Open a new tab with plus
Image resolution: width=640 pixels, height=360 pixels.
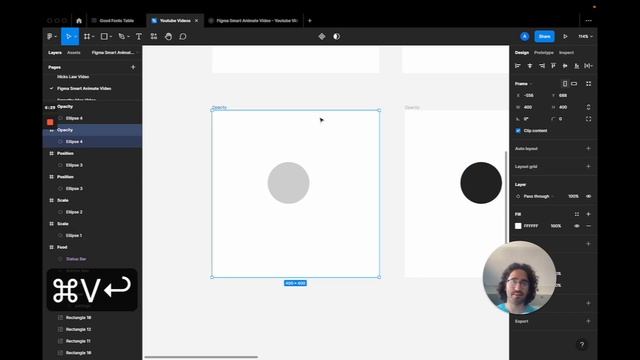[310, 21]
